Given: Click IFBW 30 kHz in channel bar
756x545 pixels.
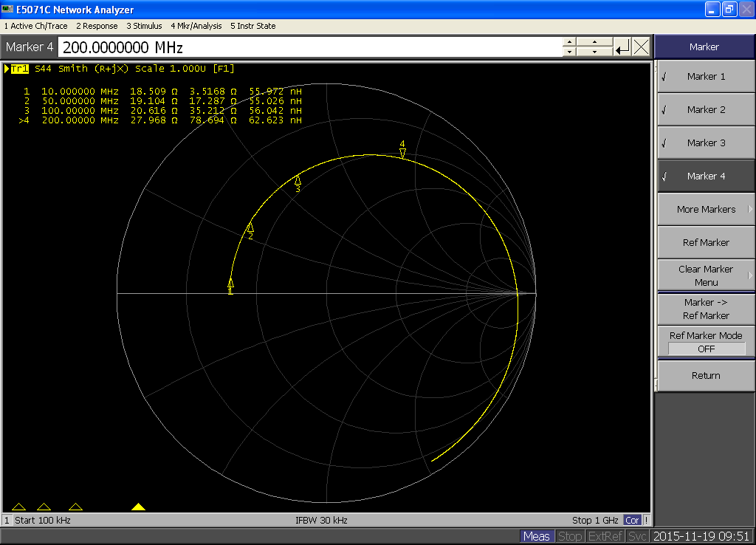Looking at the screenshot, I should 321,520.
